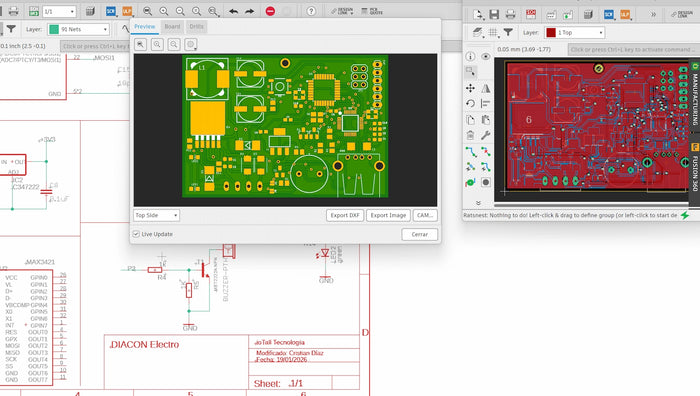The height and width of the screenshot is (396, 700).
Task: Open Design Link in board window
Action: click(682, 15)
